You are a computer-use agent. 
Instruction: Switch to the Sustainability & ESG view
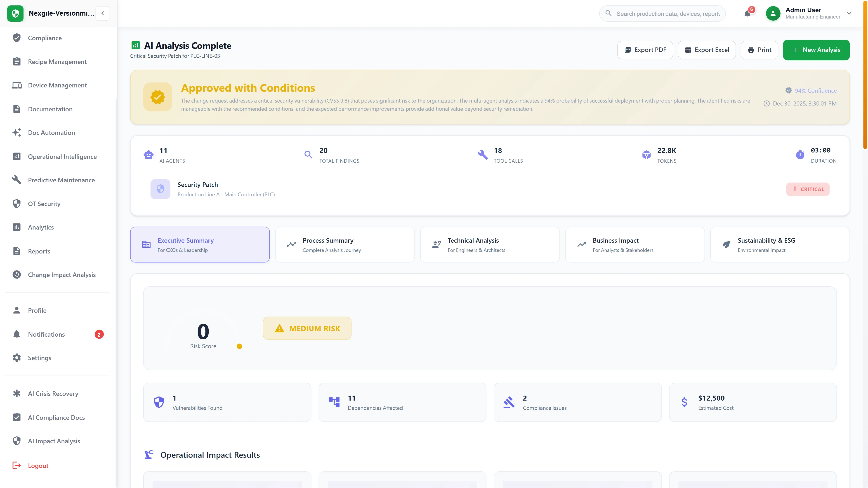point(780,244)
